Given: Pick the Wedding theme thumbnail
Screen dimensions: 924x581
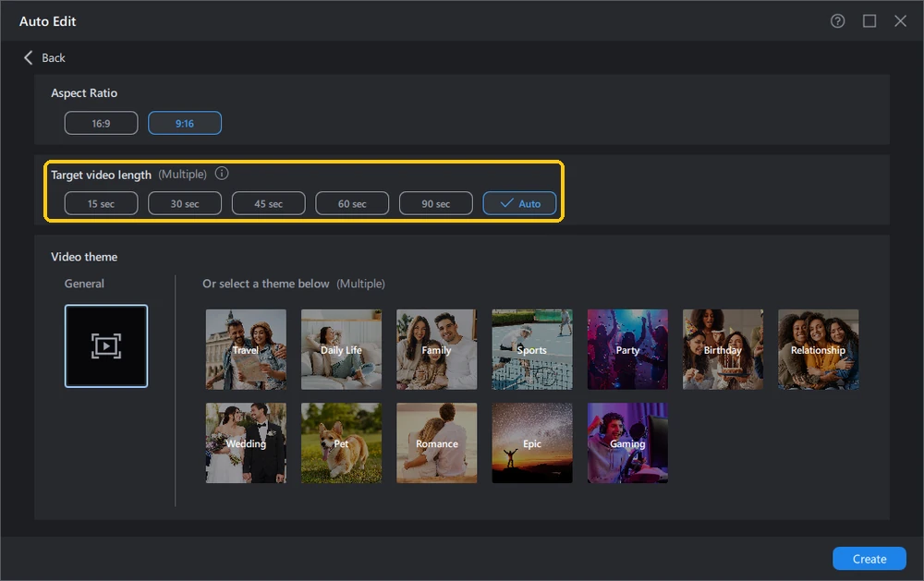Looking at the screenshot, I should coord(246,443).
